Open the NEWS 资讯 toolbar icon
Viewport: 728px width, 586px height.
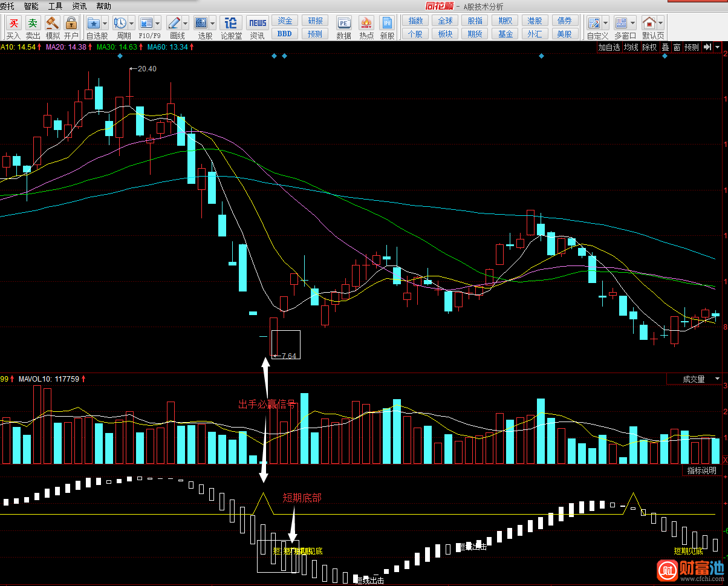pyautogui.click(x=258, y=23)
